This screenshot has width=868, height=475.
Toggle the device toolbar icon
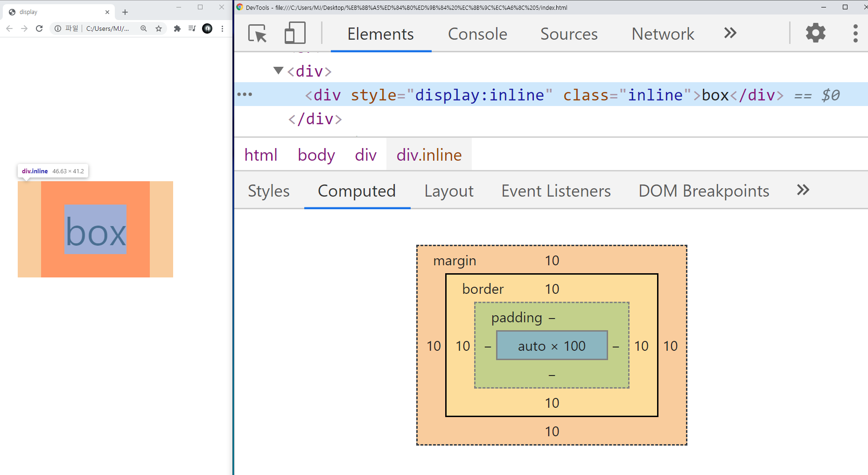pyautogui.click(x=295, y=33)
